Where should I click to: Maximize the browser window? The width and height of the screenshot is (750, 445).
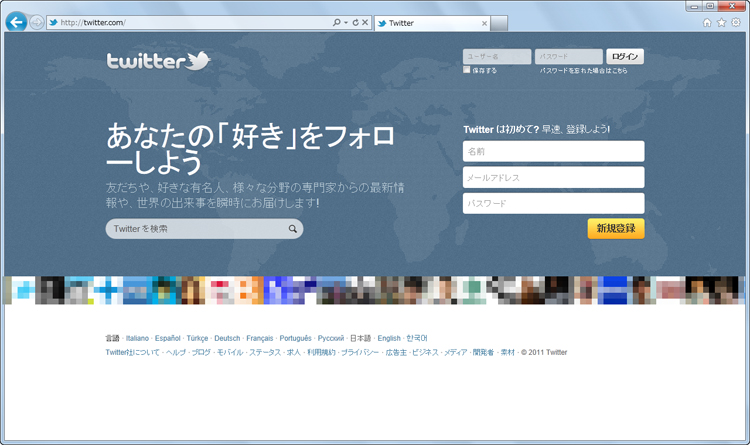tap(710, 6)
